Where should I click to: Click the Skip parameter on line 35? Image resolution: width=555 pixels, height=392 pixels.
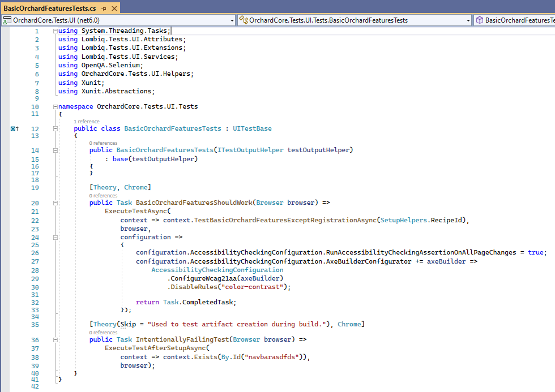click(x=128, y=324)
